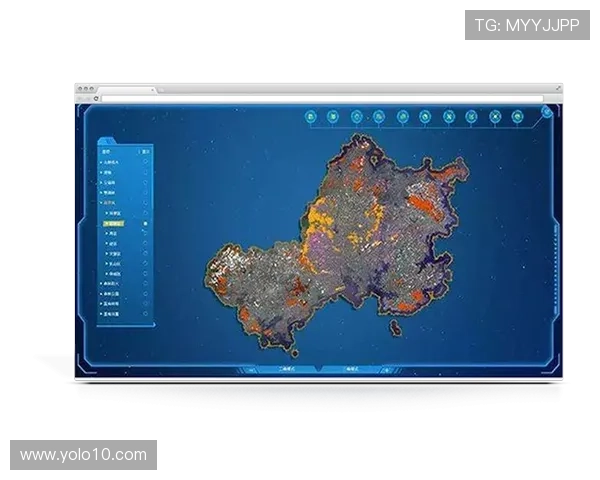Click the ninth toolbar icon with cross symbol

pyautogui.click(x=495, y=117)
